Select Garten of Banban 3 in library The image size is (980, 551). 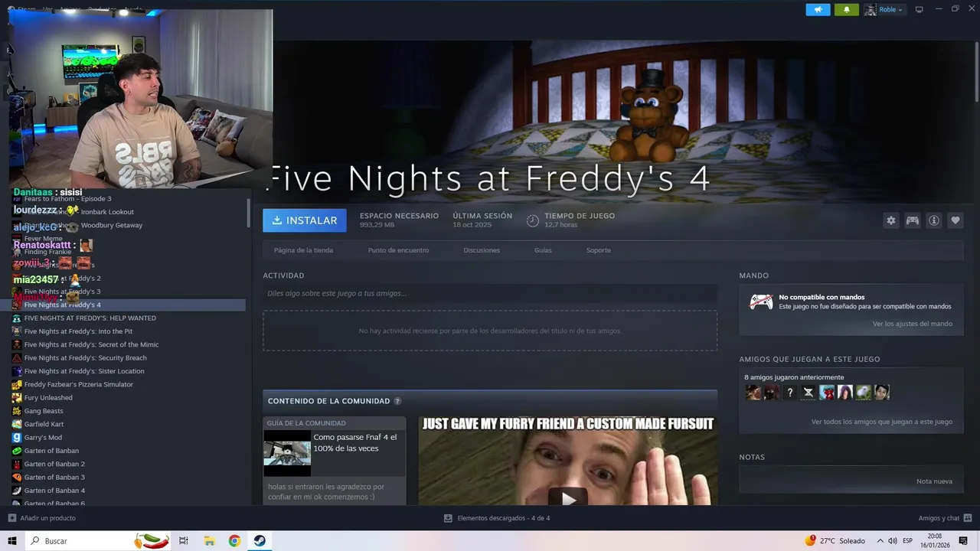(x=54, y=477)
